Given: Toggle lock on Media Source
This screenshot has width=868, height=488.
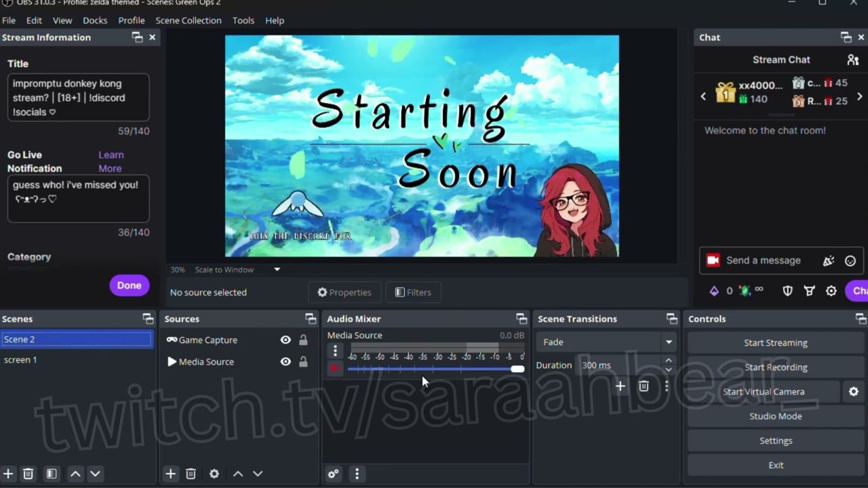Looking at the screenshot, I should click(x=303, y=362).
